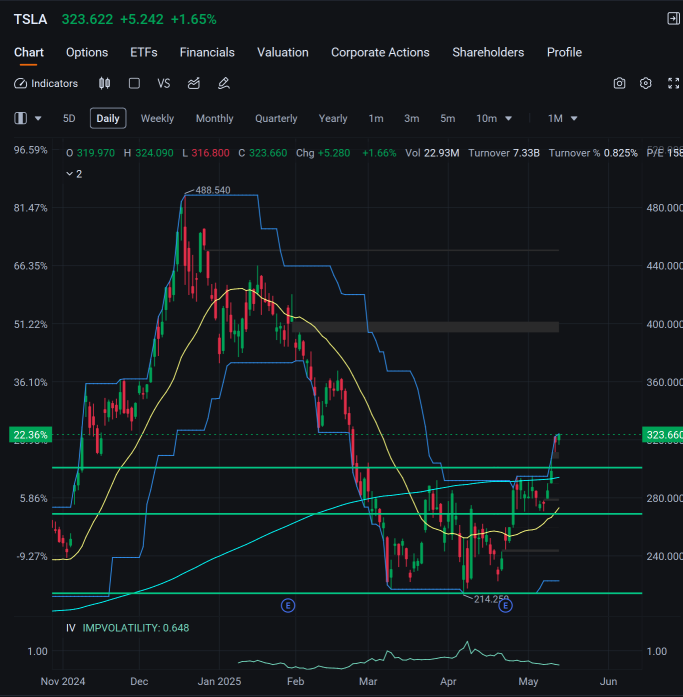Select the 5D timeframe
The height and width of the screenshot is (697, 683).
(69, 118)
